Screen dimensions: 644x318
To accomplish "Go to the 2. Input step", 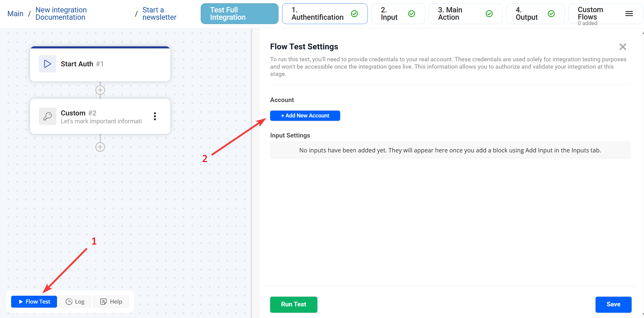I will [398, 14].
